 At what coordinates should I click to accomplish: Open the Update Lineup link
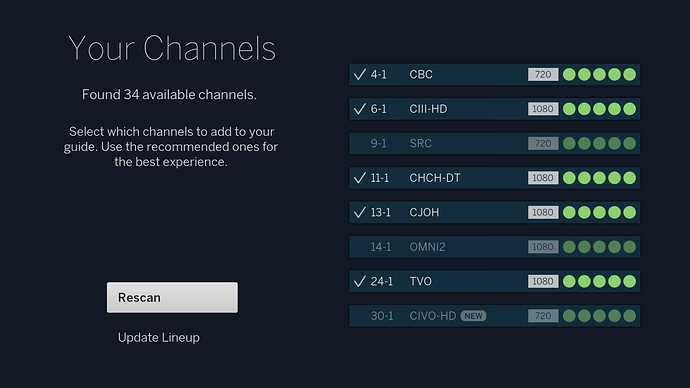tap(159, 337)
